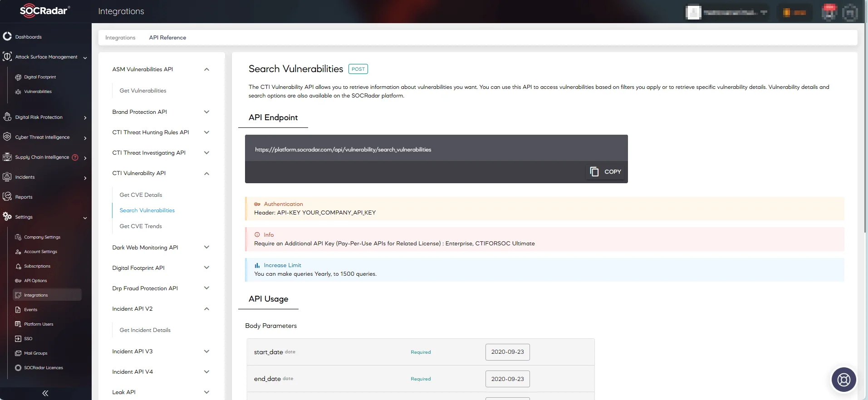
Task: Click the POST method badge
Action: coord(358,69)
